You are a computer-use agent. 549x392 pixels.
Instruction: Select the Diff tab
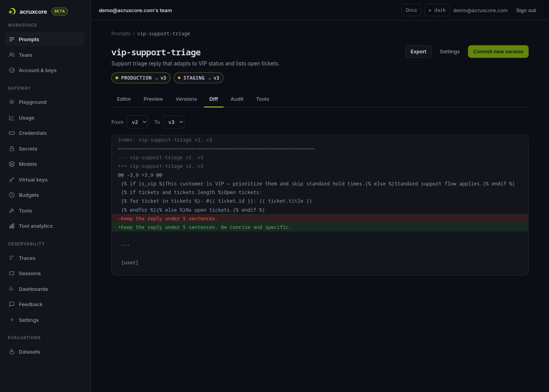click(214, 99)
